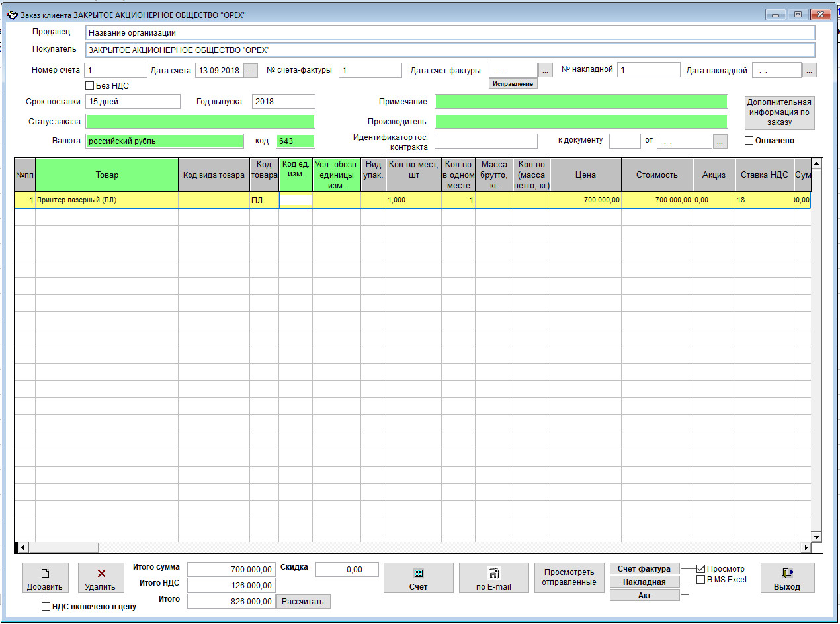Click the Рассчитать button
The image size is (840, 624).
(304, 602)
